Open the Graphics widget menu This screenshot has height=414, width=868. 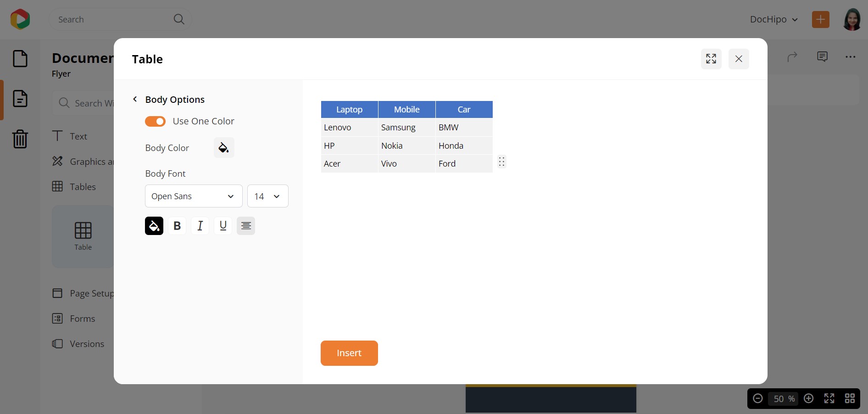[x=83, y=162]
